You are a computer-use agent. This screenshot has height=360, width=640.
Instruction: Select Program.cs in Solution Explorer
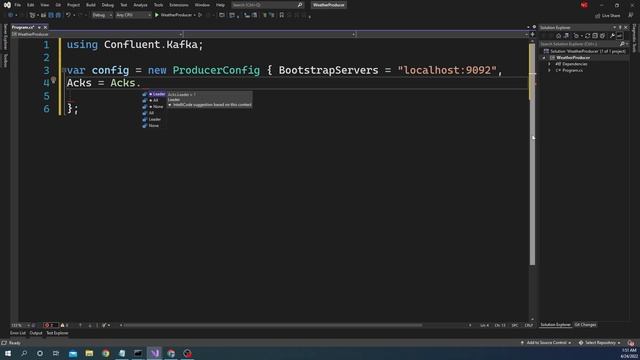(572, 71)
